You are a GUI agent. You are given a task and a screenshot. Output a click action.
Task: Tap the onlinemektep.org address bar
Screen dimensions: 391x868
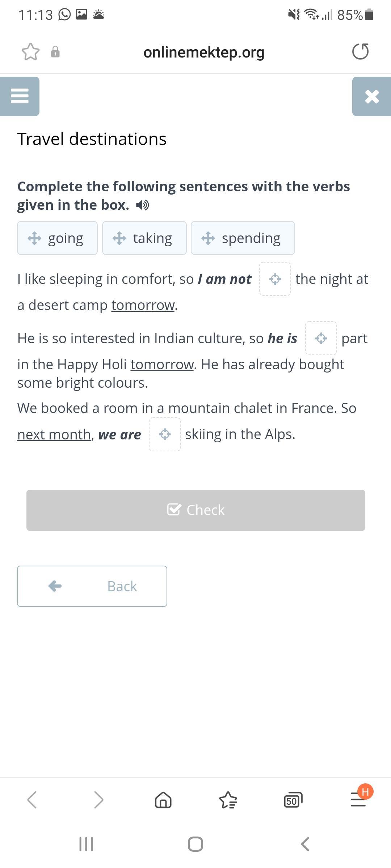tap(204, 52)
